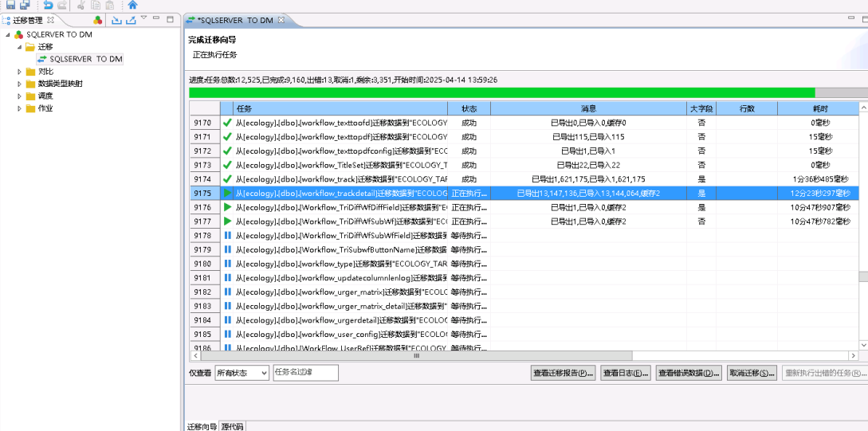Image resolution: width=868 pixels, height=431 pixels.
Task: Click the 大字段 column header
Action: 701,108
